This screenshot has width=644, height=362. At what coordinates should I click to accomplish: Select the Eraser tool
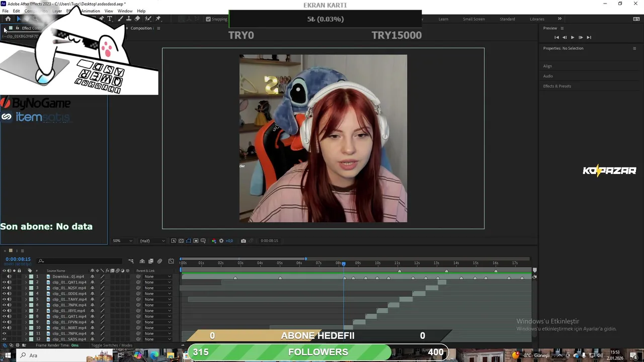coord(137,19)
